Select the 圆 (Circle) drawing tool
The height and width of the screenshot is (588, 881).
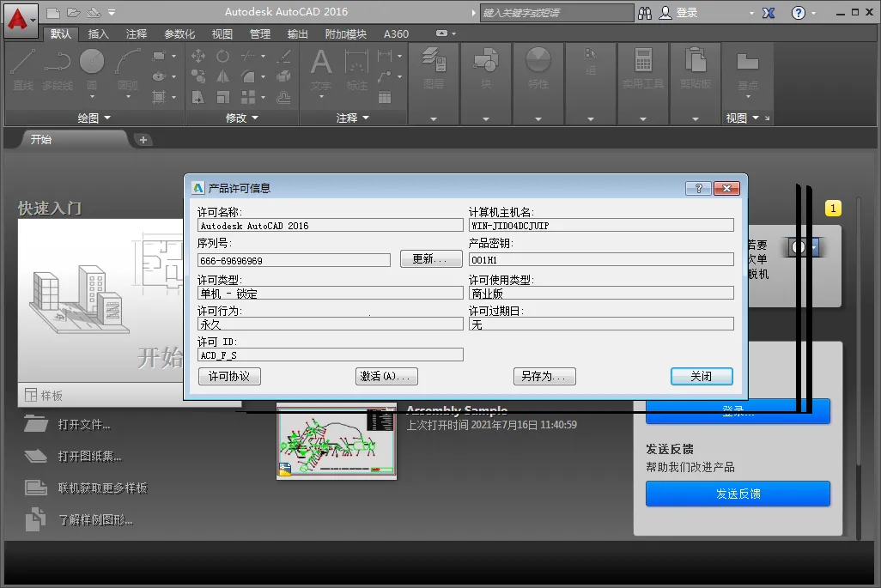point(90,61)
